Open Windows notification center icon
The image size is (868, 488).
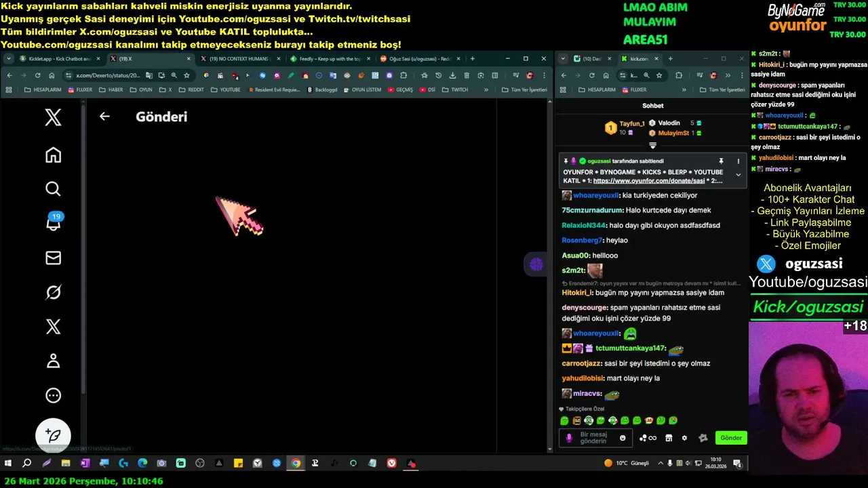click(x=738, y=464)
